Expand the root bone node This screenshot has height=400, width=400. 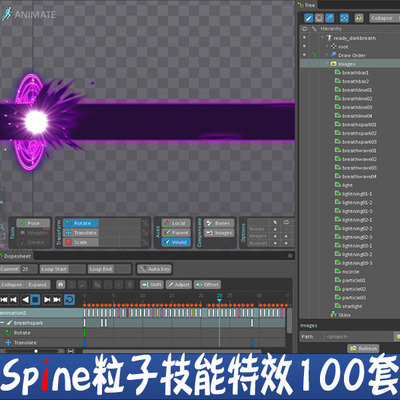click(327, 46)
